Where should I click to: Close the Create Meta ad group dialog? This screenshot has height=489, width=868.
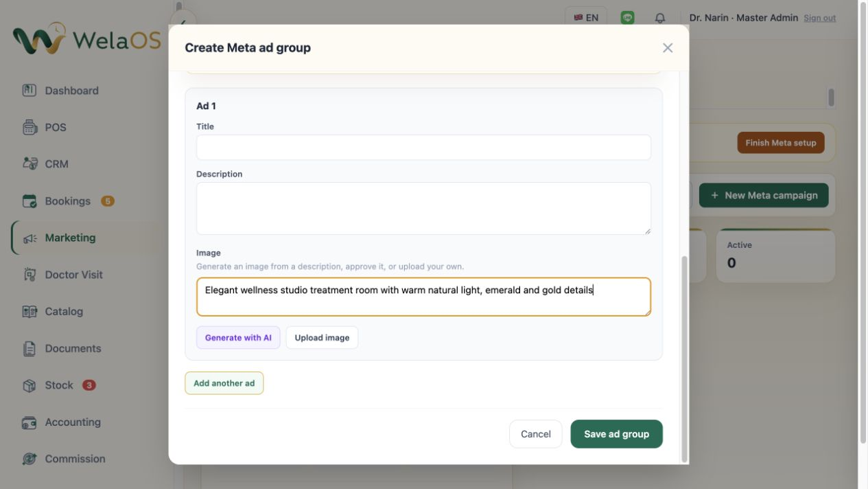pyautogui.click(x=668, y=47)
